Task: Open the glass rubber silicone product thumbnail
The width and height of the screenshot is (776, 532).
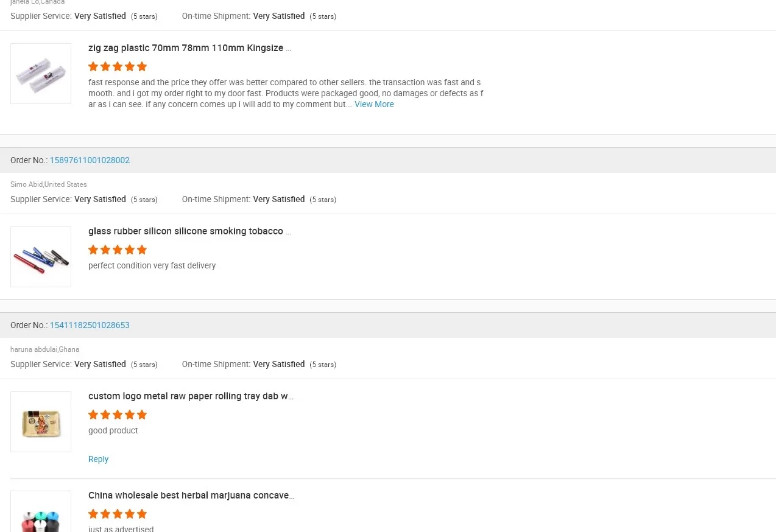Action: click(x=41, y=257)
